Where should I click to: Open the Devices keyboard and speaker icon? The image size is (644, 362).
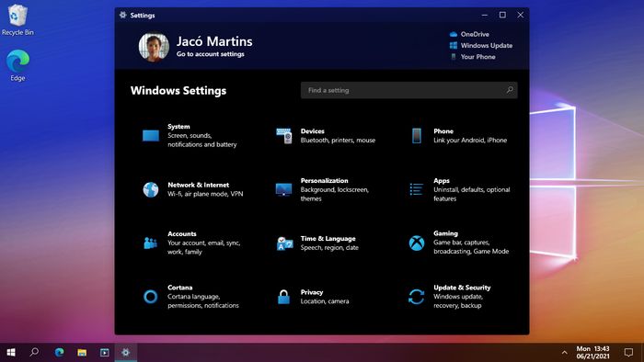coord(283,136)
